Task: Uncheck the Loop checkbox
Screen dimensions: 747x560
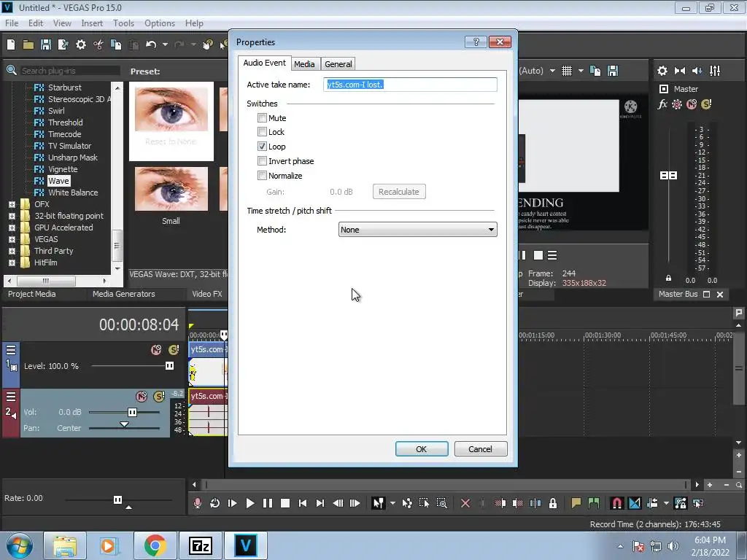Action: click(262, 146)
